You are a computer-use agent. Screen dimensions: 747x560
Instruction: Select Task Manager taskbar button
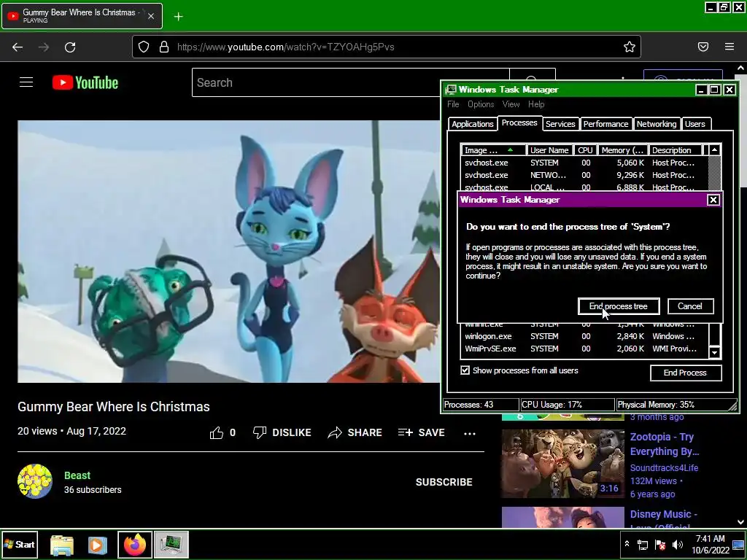[171, 544]
